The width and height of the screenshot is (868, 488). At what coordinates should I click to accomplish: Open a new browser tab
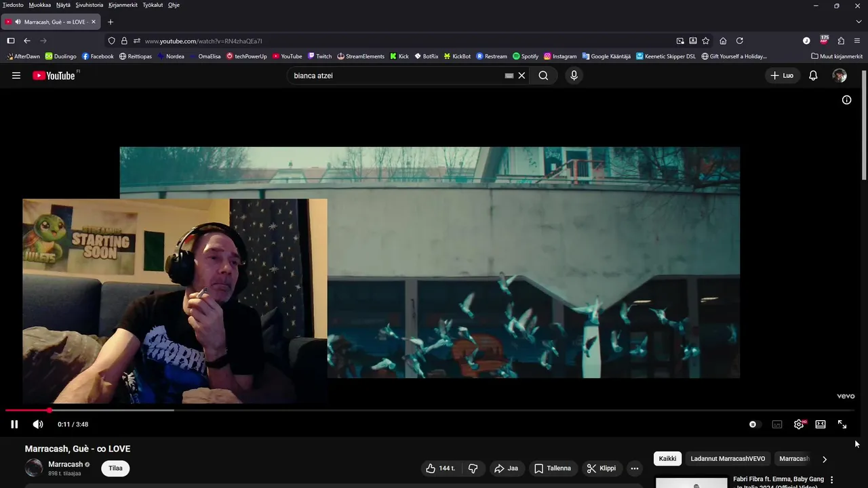[111, 22]
